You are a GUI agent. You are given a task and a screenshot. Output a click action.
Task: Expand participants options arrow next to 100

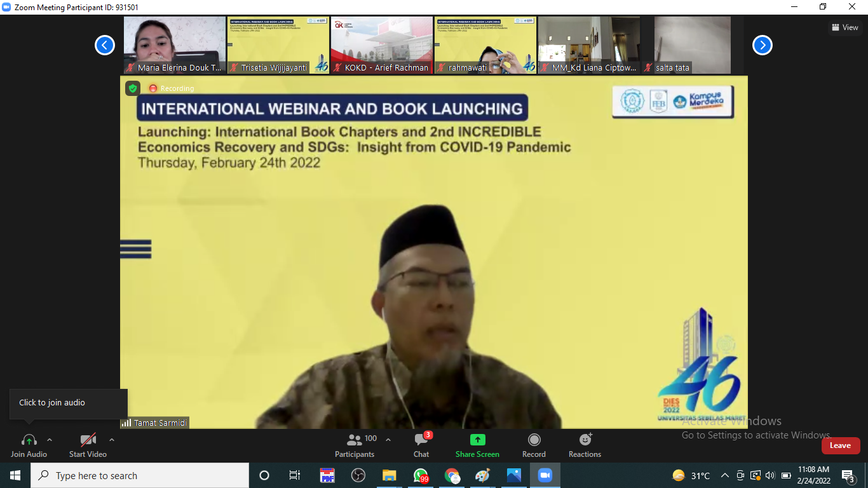388,440
